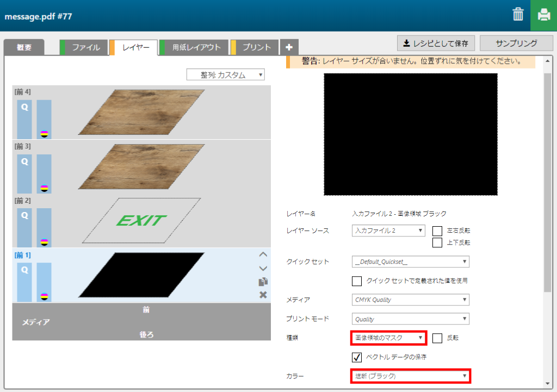Click メディア label in layer stack base
Image resolution: width=557 pixels, height=392 pixels.
coord(36,322)
